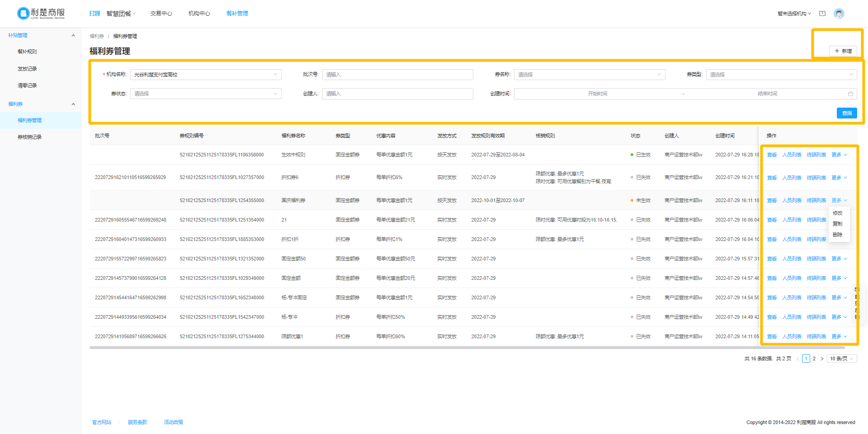Image resolution: width=868 pixels, height=434 pixels.
Task: Open the 券类型 dropdown
Action: [x=781, y=75]
